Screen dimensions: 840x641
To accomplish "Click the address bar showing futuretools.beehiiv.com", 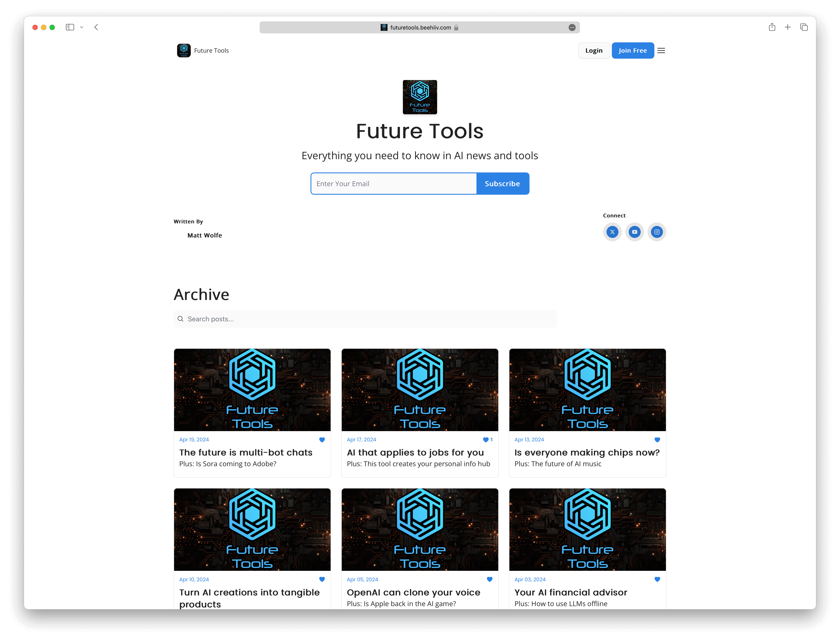I will click(x=419, y=27).
